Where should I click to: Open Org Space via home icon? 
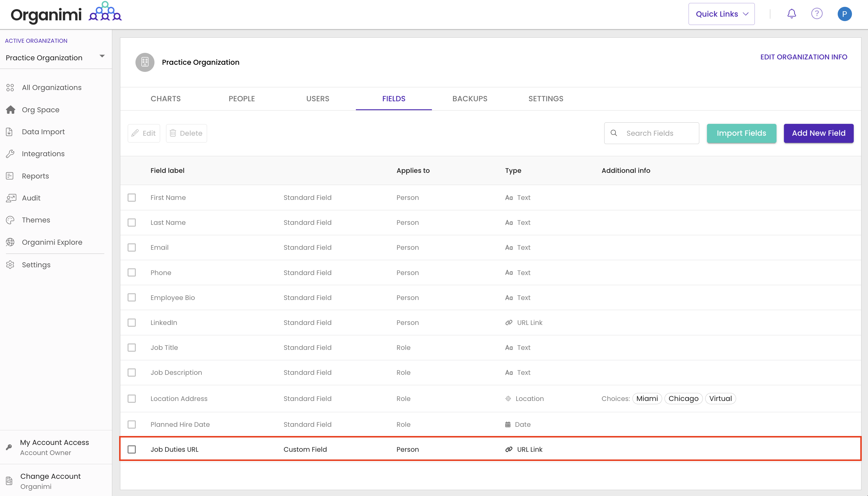pos(11,110)
